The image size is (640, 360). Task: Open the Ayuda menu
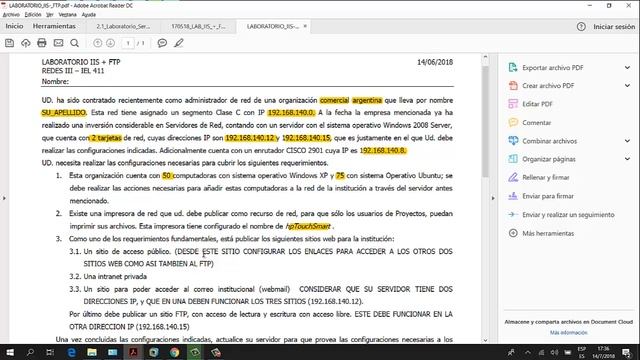pos(89,14)
